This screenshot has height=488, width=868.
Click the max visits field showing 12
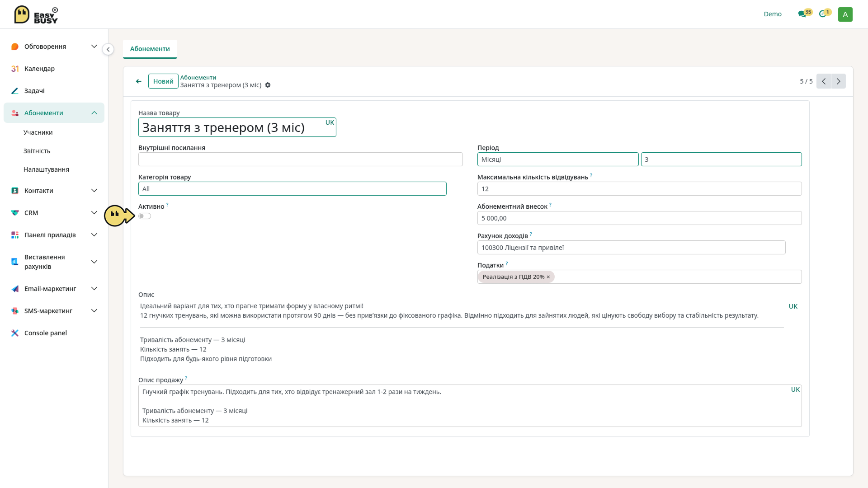[639, 189]
